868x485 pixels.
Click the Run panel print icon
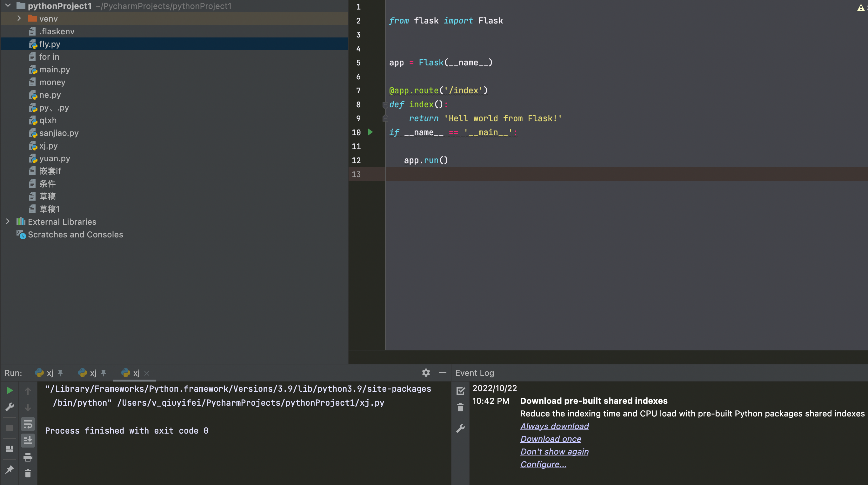coord(28,457)
